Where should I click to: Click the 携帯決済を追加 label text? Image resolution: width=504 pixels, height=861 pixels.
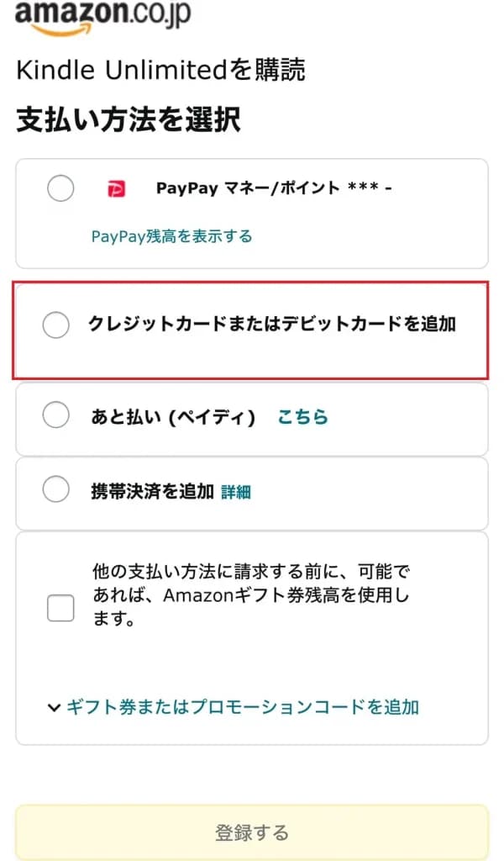(x=152, y=491)
